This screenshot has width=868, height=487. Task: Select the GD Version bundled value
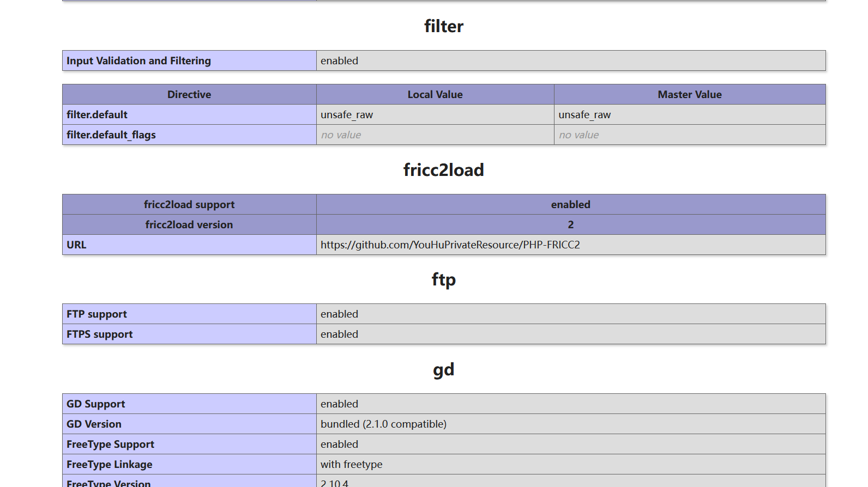pyautogui.click(x=383, y=424)
